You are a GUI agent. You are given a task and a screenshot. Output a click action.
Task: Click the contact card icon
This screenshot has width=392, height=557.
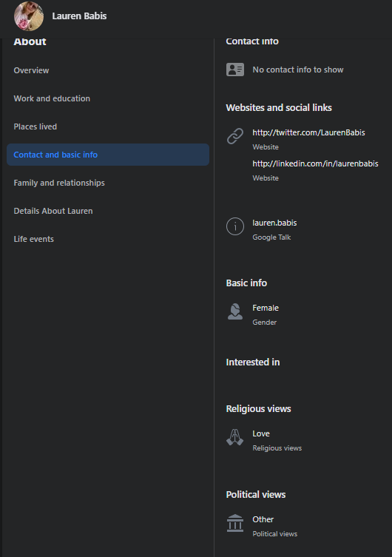point(235,70)
